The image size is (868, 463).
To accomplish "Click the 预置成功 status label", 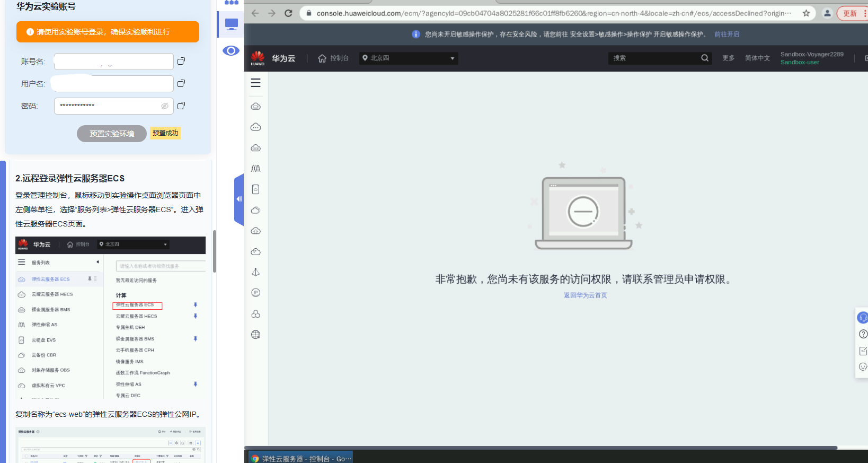I will pyautogui.click(x=165, y=133).
